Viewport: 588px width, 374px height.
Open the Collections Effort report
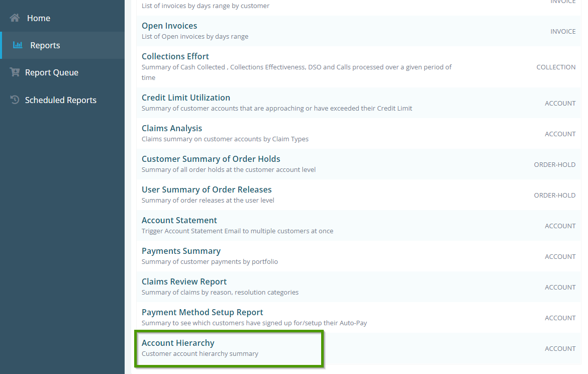click(x=175, y=56)
